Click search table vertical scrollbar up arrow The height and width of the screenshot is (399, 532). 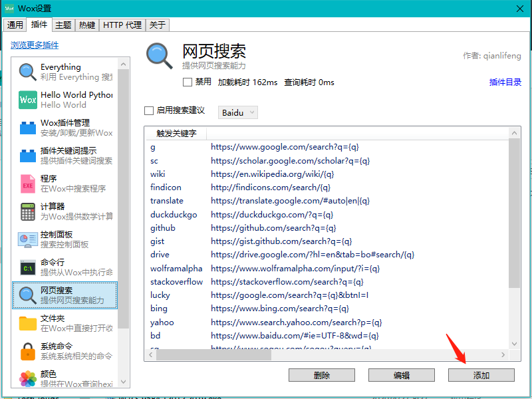(514, 133)
